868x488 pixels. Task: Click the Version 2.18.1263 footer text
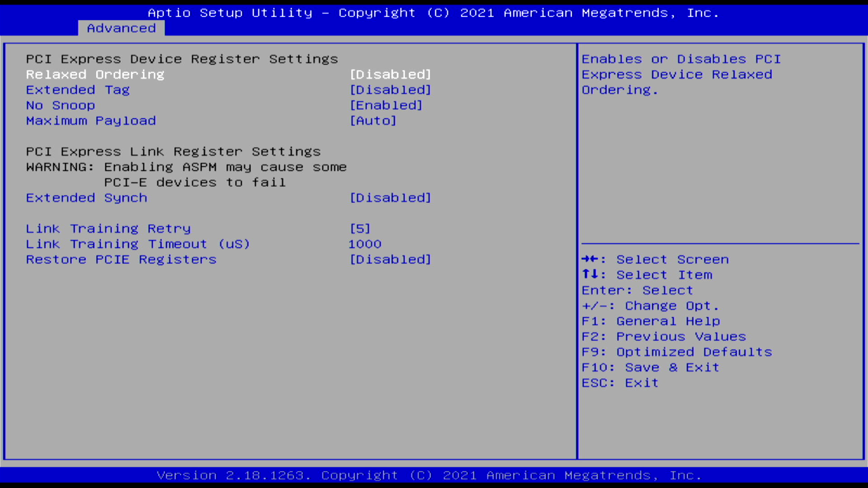(x=429, y=475)
